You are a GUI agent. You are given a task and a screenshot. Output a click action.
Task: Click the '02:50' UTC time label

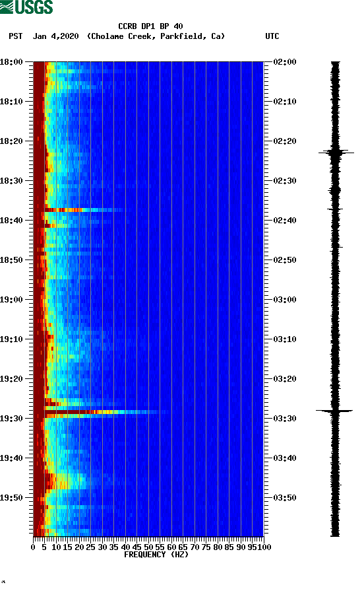[285, 260]
